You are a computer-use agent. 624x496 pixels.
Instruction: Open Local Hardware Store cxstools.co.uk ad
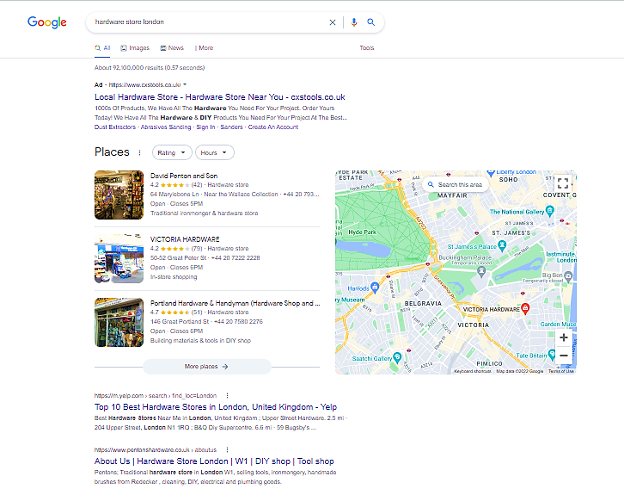pos(220,97)
